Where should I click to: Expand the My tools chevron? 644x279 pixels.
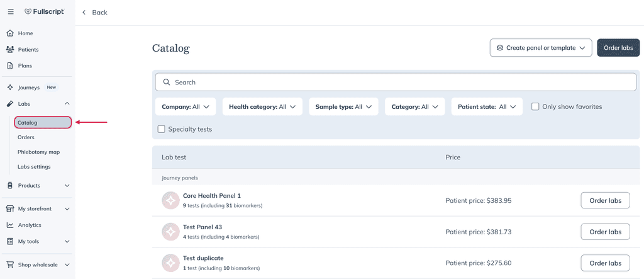tap(67, 242)
